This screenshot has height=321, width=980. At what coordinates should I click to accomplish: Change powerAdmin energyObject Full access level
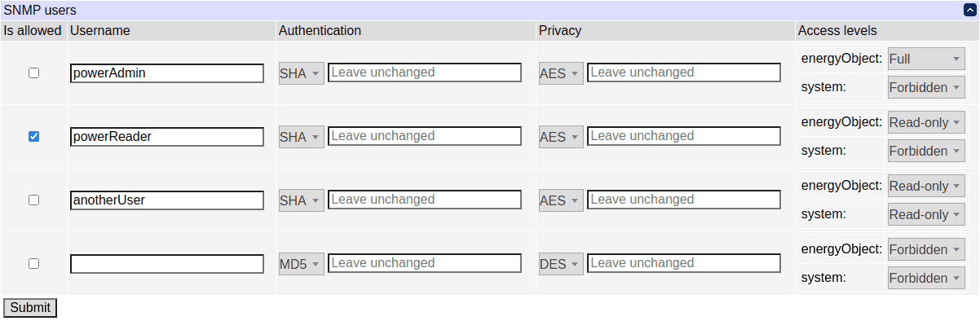pos(926,59)
